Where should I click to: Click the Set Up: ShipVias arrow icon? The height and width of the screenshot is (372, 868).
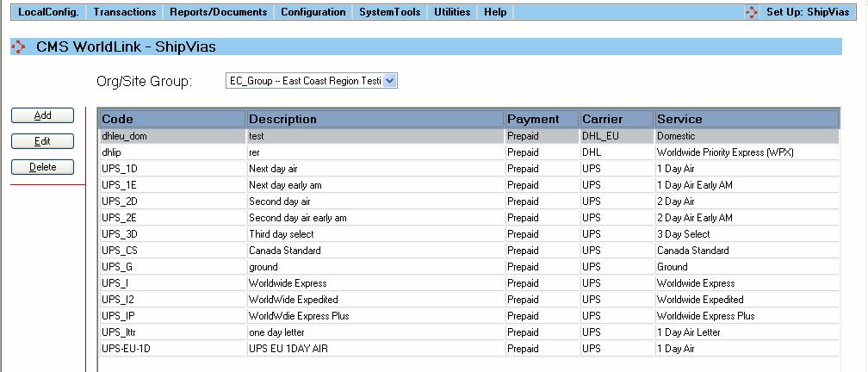click(x=753, y=12)
